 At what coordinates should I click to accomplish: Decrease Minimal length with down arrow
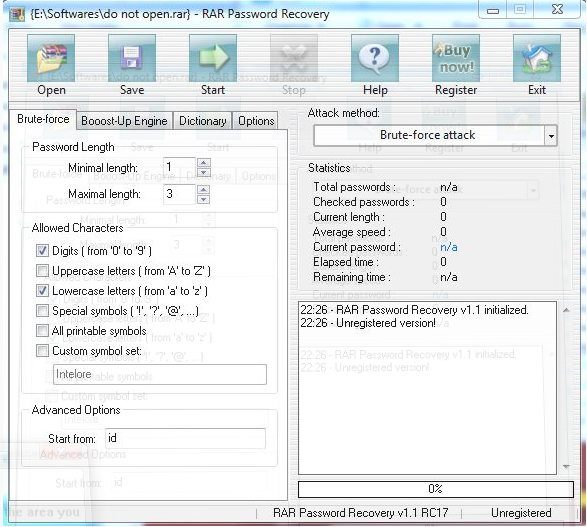[x=204, y=172]
